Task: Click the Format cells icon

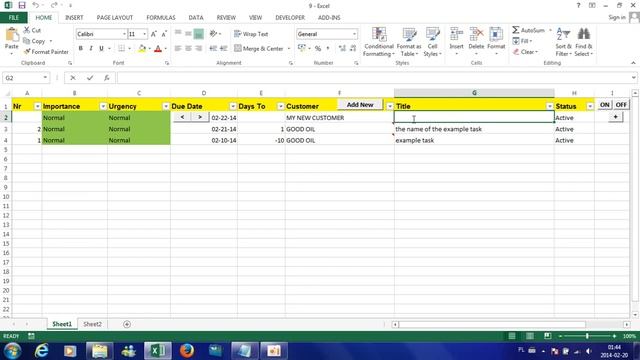Action: (496, 35)
